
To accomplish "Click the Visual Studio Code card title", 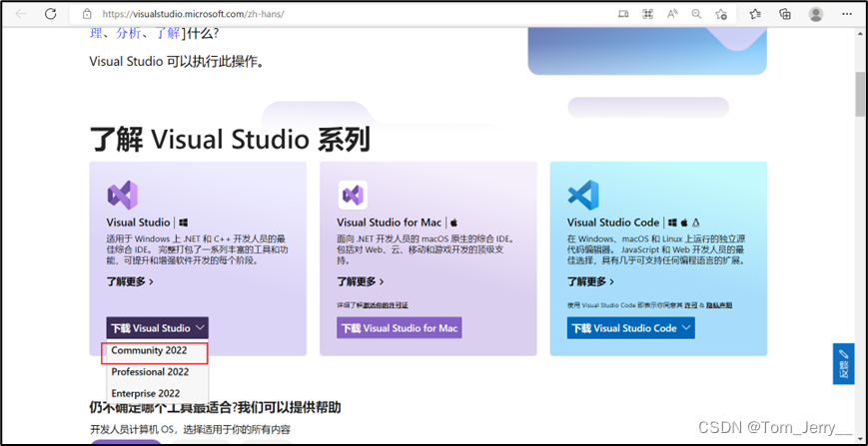I will click(613, 223).
